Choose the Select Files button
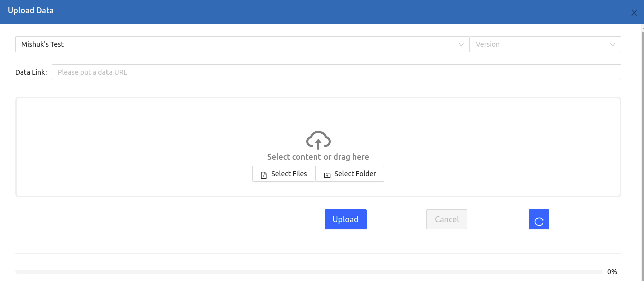 284,174
